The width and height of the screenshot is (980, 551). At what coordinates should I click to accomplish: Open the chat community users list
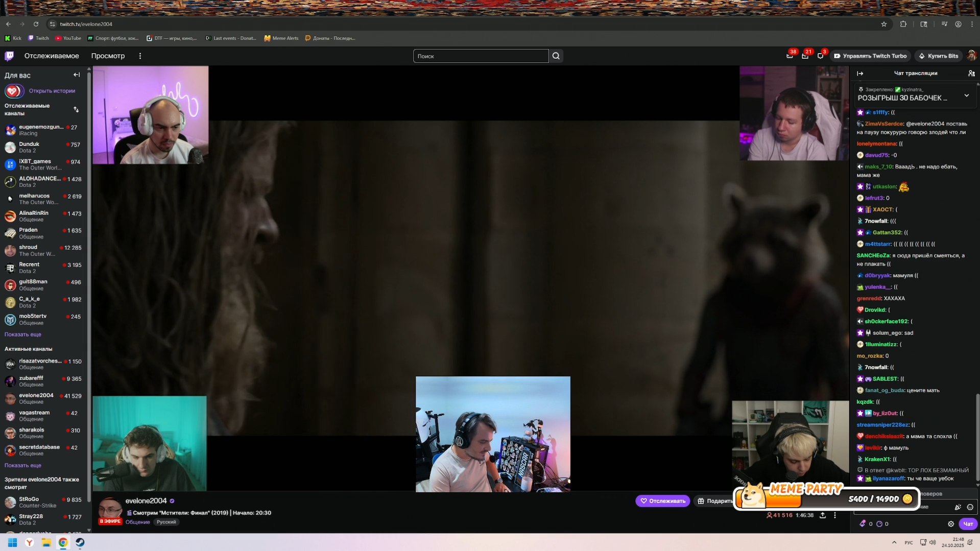[971, 73]
